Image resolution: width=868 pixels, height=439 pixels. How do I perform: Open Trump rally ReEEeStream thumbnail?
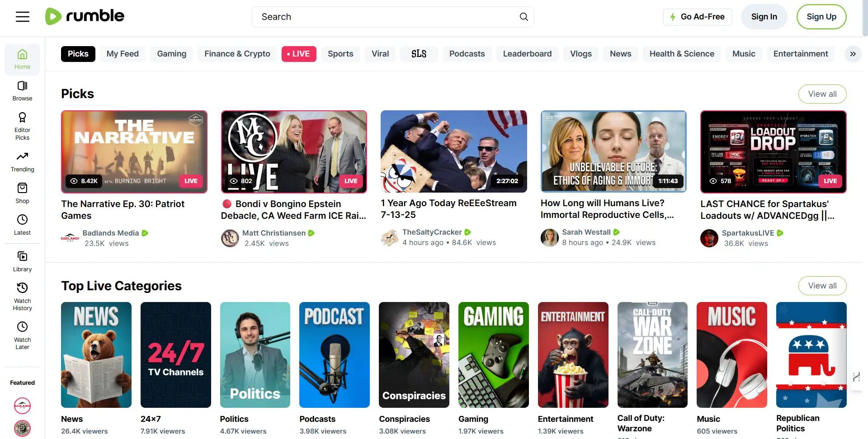point(454,151)
